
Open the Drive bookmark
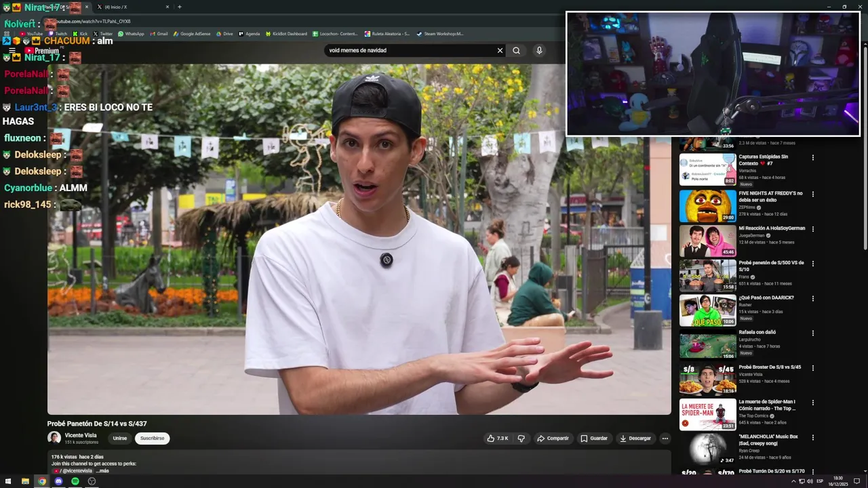point(224,34)
